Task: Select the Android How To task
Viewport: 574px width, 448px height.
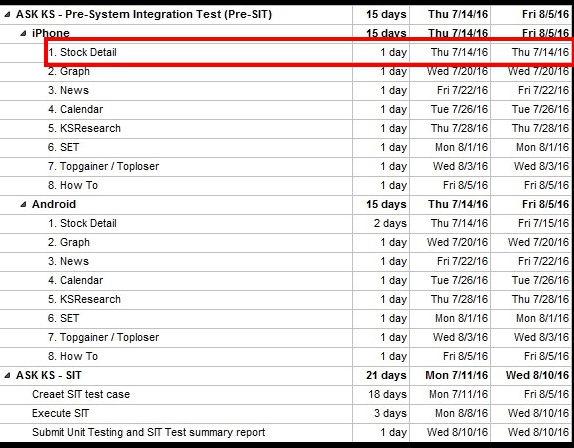Action: coord(73,356)
